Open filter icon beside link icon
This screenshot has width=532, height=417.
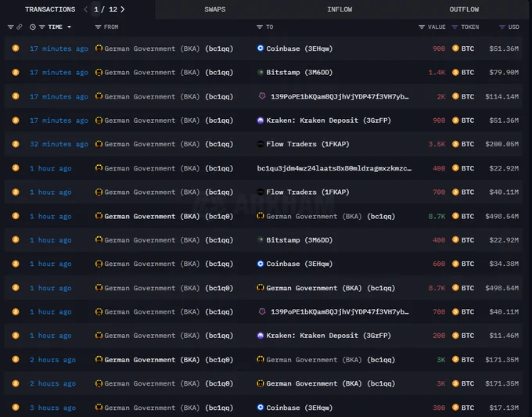10,27
